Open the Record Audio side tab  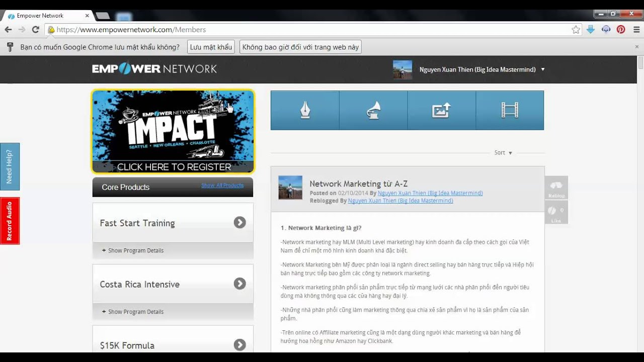tap(9, 221)
